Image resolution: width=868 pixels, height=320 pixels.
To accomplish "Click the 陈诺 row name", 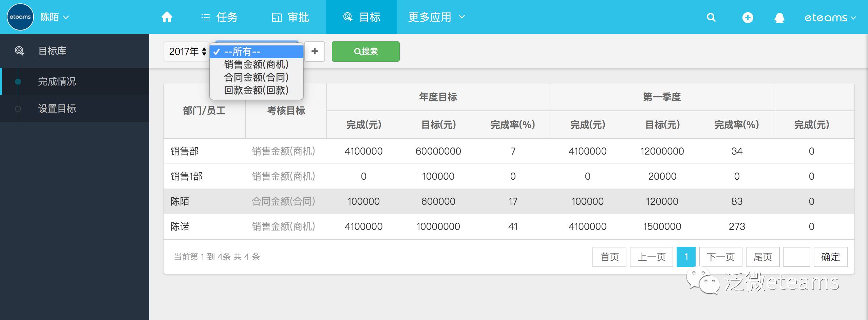I will click(180, 226).
